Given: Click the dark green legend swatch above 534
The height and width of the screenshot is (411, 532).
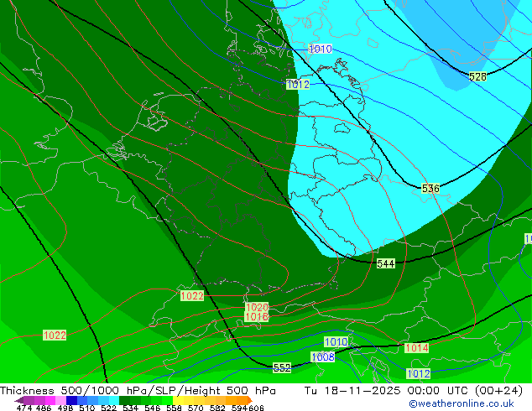Looking at the screenshot, I should (x=125, y=400).
